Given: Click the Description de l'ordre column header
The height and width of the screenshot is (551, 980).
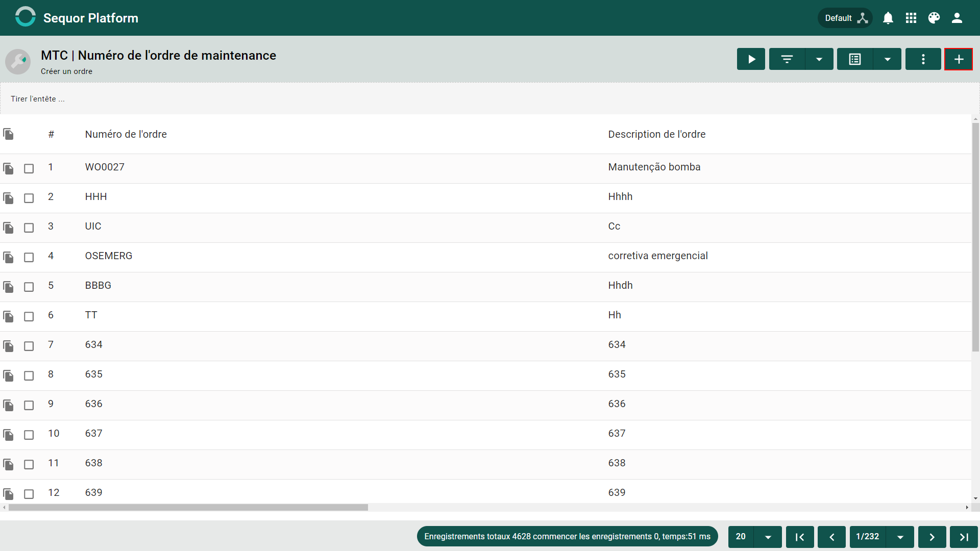Looking at the screenshot, I should pos(657,134).
